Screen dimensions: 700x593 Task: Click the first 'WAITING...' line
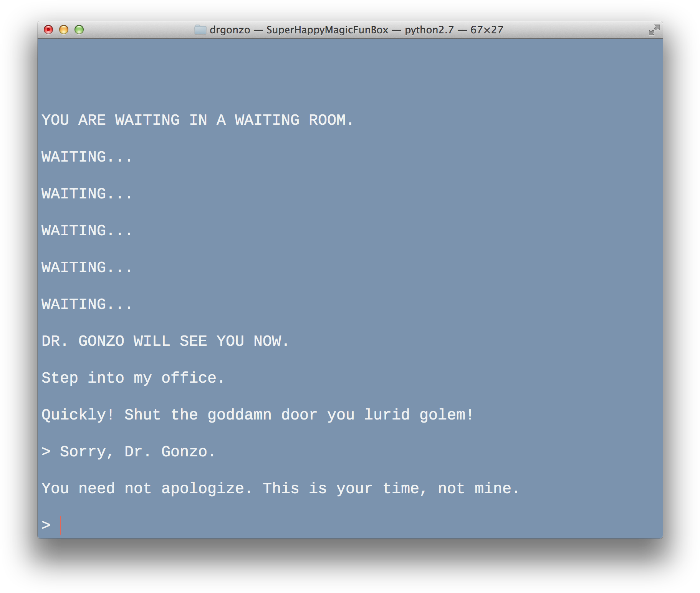87,157
